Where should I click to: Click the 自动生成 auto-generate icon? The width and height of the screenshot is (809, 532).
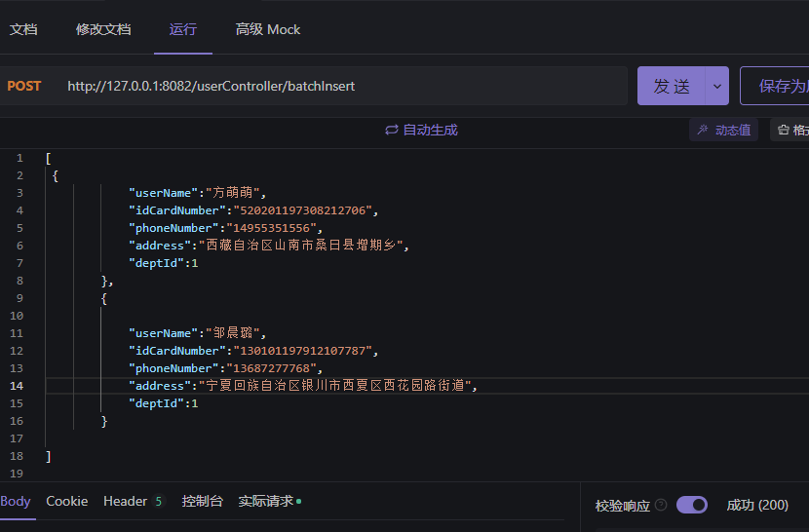(x=392, y=130)
